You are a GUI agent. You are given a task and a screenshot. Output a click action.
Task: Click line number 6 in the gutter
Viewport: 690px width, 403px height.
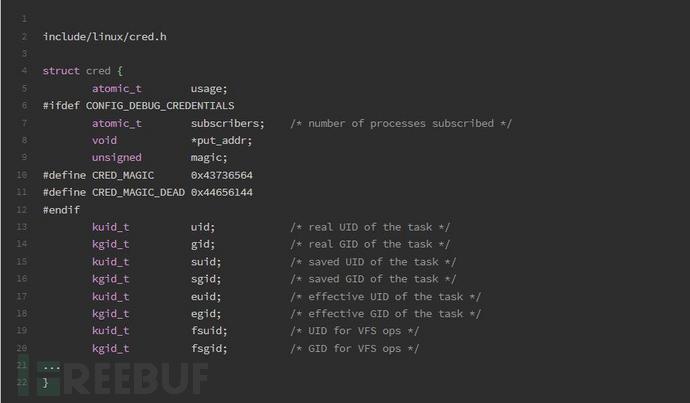tap(24, 106)
